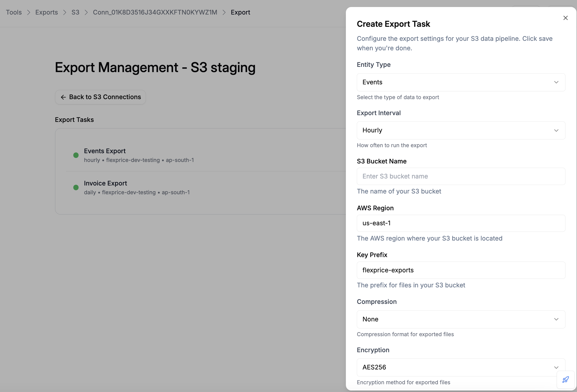Open the Encryption dropdown set to AES256
Viewport: 577px width, 392px height.
tap(461, 367)
